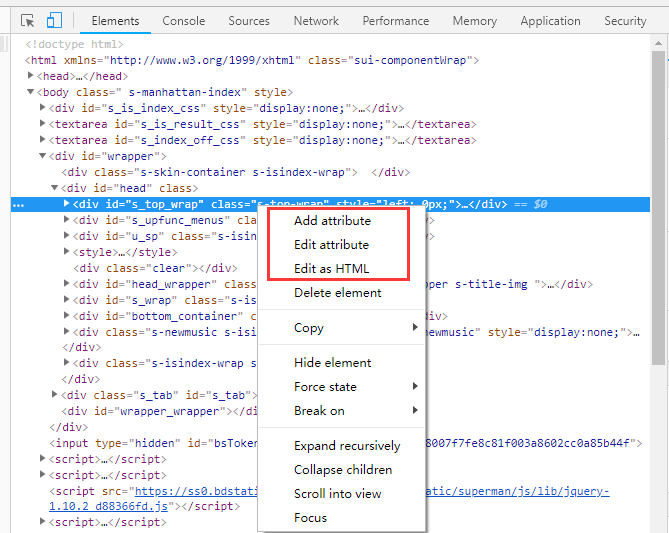Open the ss0.bdstatic script src link
The width and height of the screenshot is (669, 533).
(196, 492)
